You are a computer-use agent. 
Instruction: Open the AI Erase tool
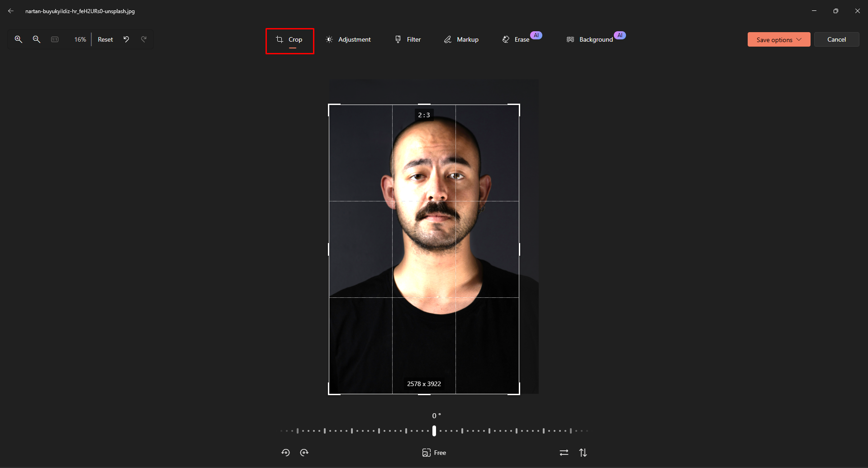516,39
